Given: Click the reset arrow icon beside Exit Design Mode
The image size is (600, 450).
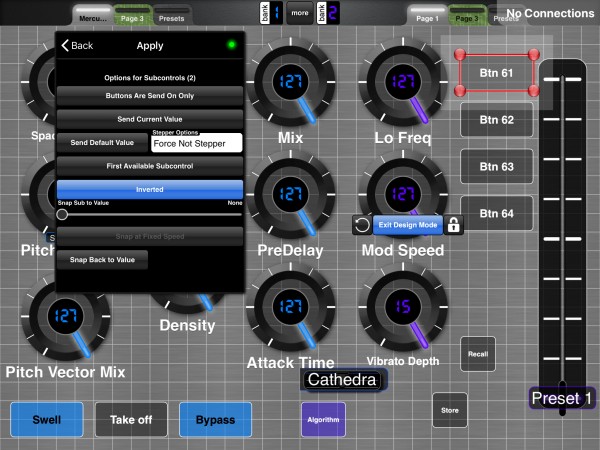Looking at the screenshot, I should [362, 225].
